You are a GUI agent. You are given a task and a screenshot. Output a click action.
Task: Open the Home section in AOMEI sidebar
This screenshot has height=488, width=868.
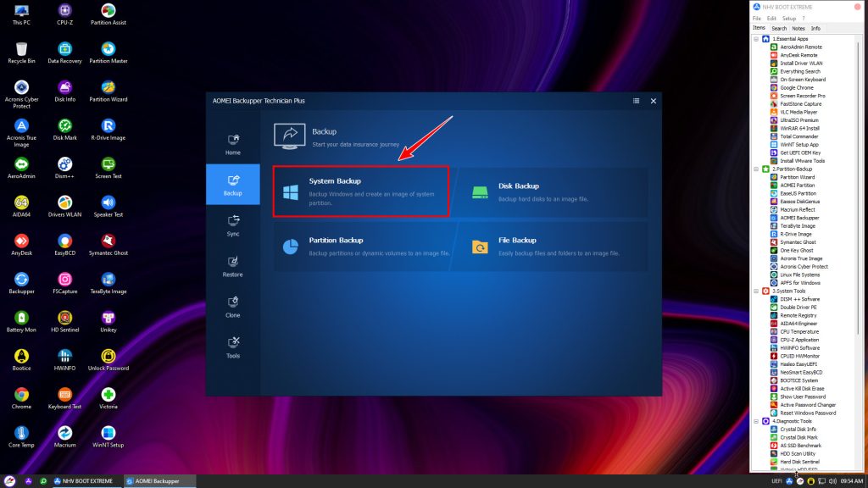(x=233, y=144)
